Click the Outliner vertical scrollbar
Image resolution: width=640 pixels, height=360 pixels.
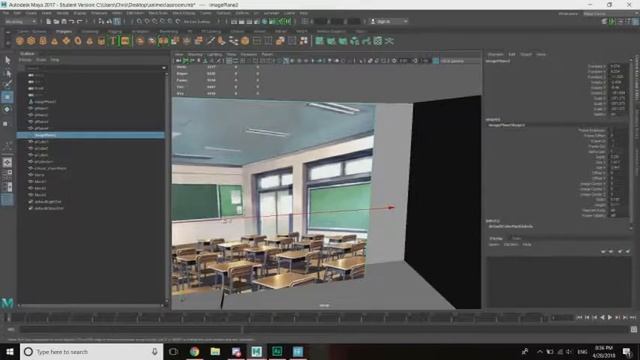[x=167, y=188]
